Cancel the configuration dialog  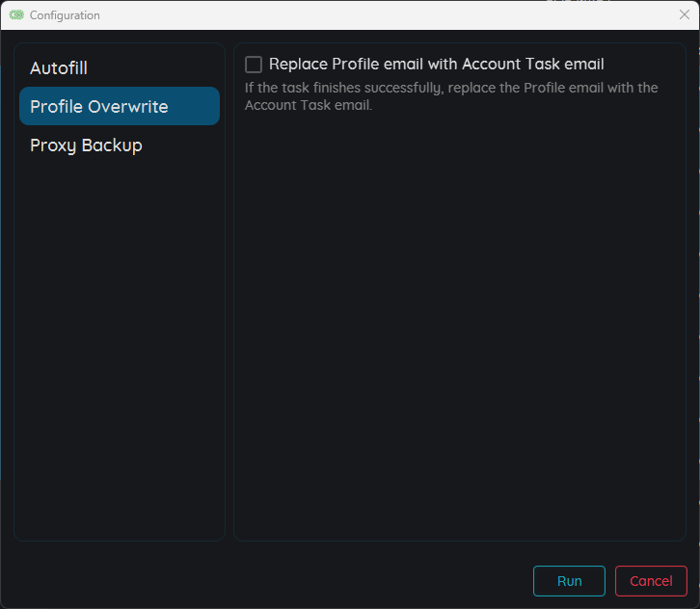(651, 580)
